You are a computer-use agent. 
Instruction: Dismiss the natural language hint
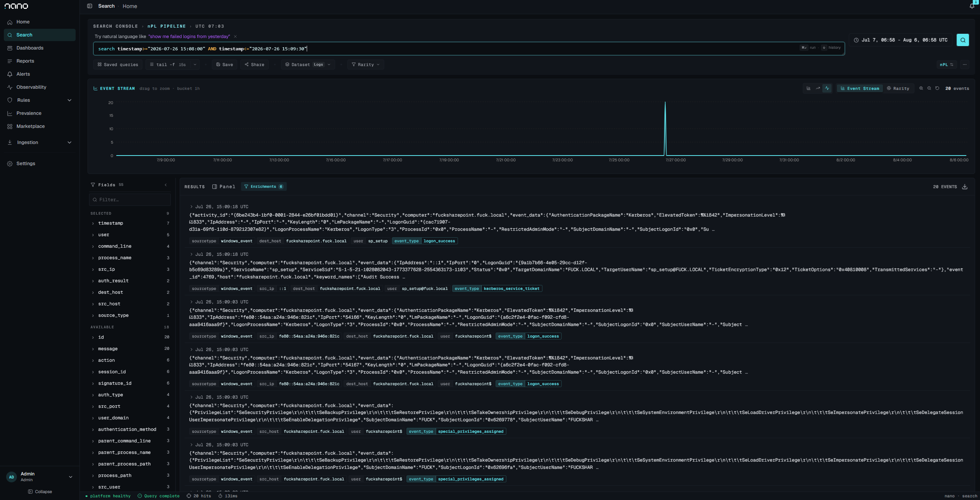235,36
